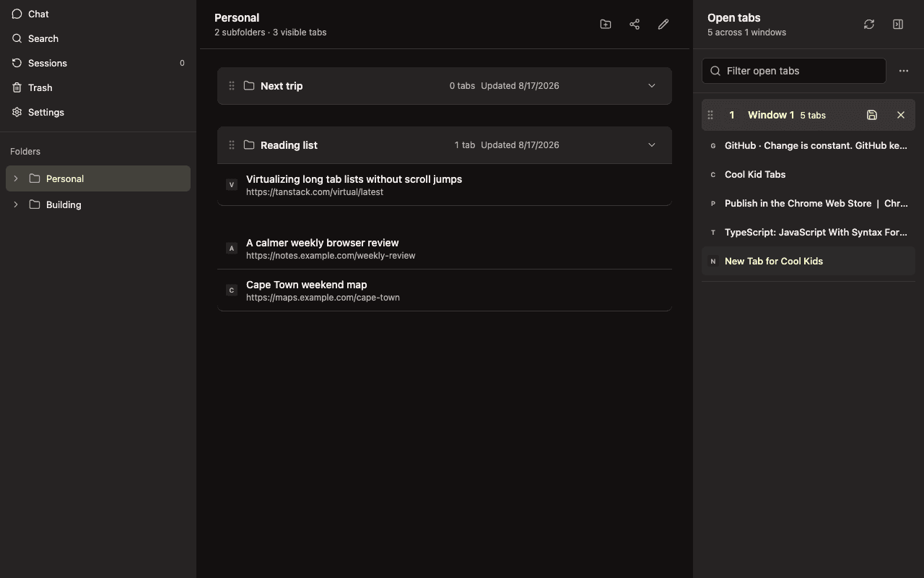Open the three-dot more options menu
This screenshot has height=578, width=924.
point(904,71)
